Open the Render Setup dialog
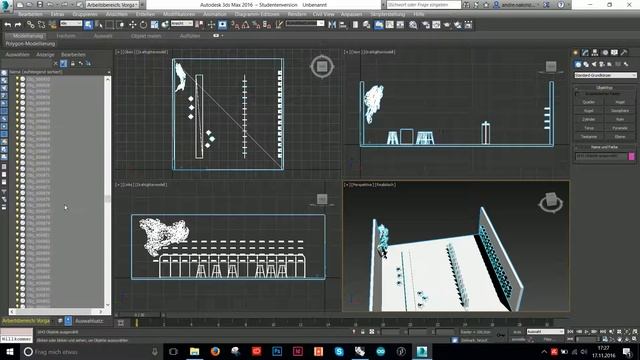Viewport: 640px width, 360px height. [426, 25]
